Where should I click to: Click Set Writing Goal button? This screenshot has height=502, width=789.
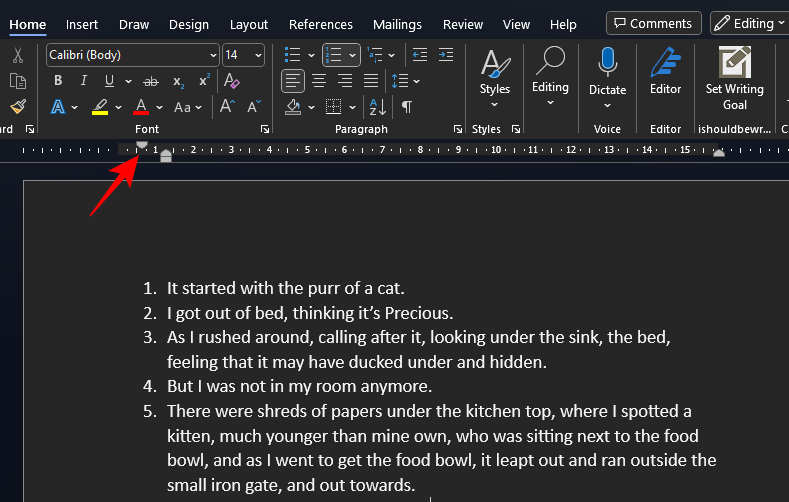[x=735, y=78]
